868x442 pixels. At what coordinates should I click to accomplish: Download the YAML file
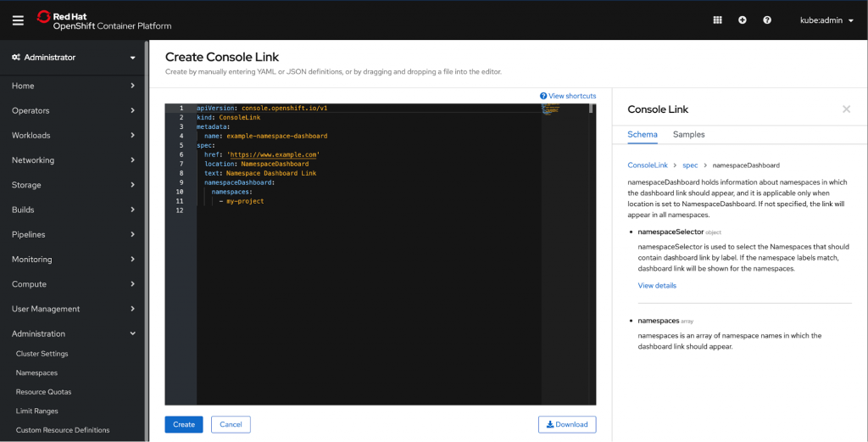(567, 424)
